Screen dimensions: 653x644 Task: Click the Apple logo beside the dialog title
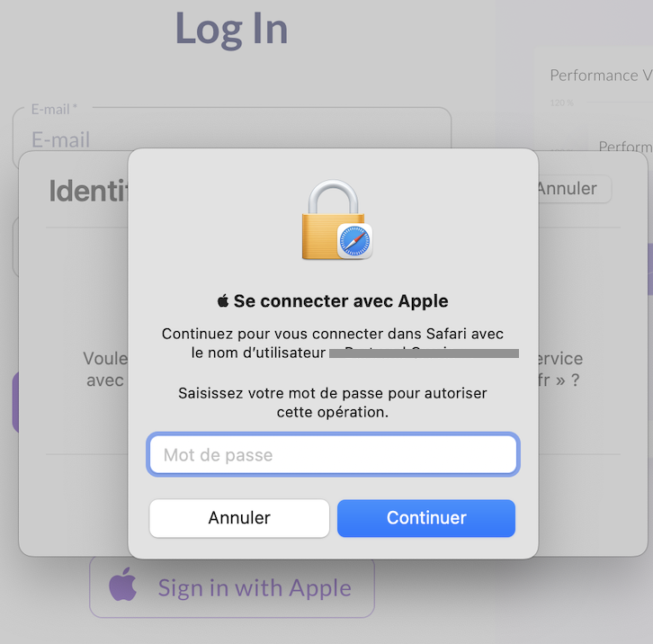click(224, 300)
